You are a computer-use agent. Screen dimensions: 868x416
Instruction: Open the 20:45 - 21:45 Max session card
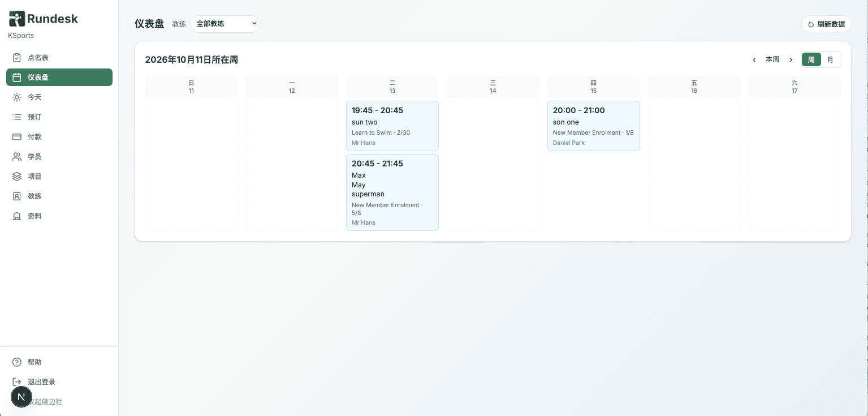(x=392, y=192)
